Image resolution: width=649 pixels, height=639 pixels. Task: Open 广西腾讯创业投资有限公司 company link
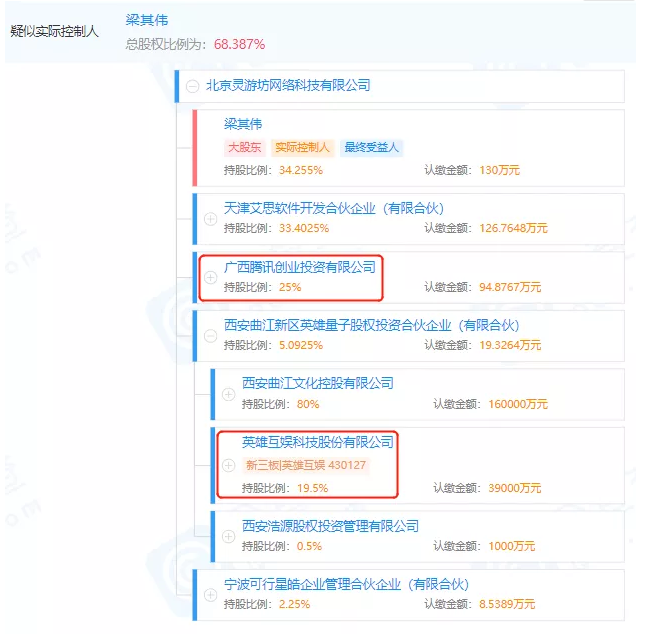click(x=300, y=267)
